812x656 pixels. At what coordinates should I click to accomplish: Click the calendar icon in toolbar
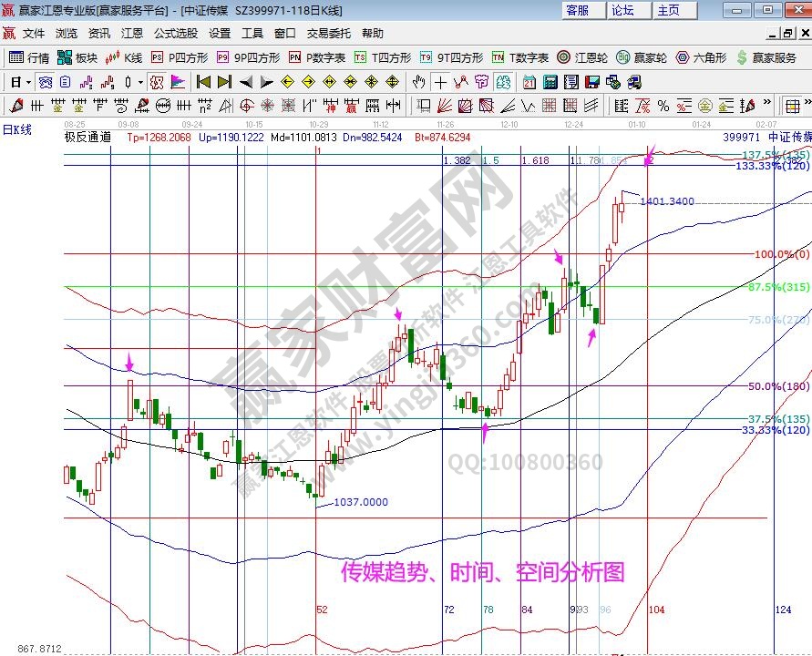coord(529,81)
